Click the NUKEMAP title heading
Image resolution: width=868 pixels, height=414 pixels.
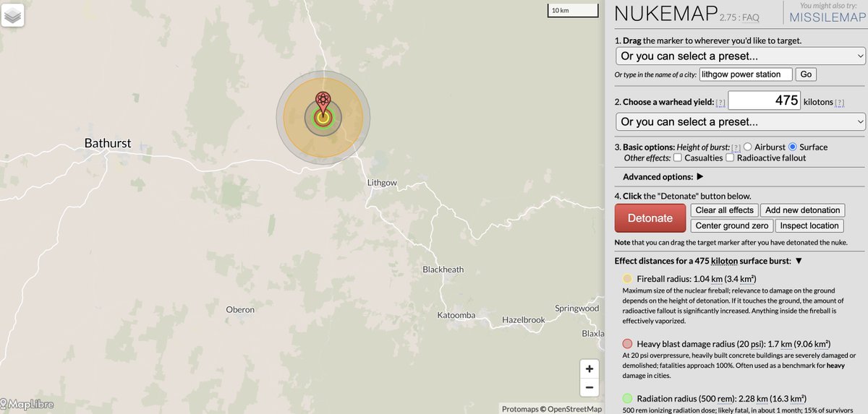coord(665,14)
